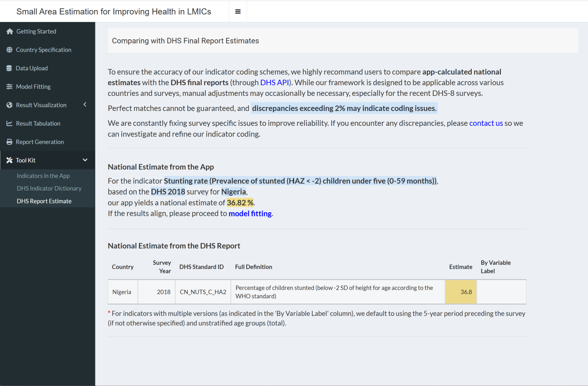
Task: Click the CN_NUTS_C_HA2 table cell
Action: (203, 292)
